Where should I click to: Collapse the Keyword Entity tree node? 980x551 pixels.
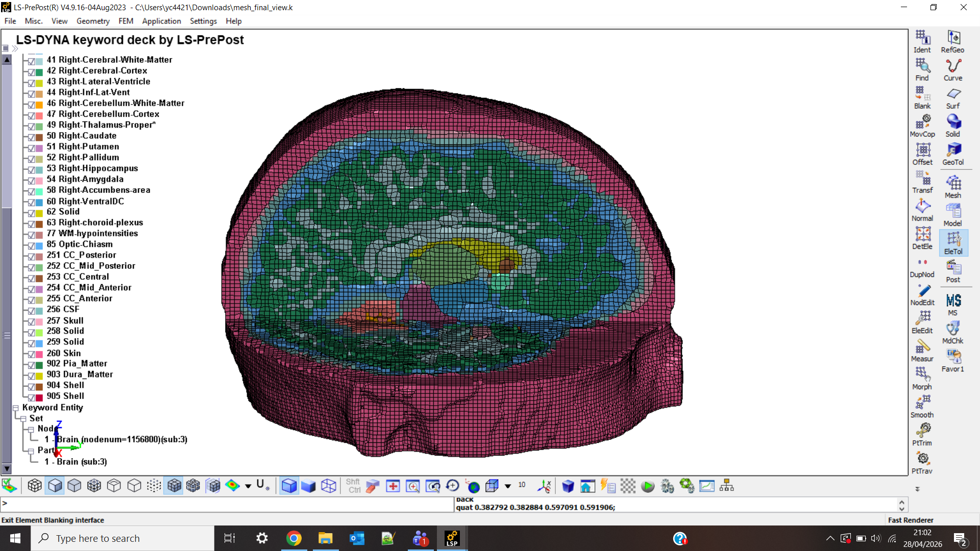(x=16, y=408)
